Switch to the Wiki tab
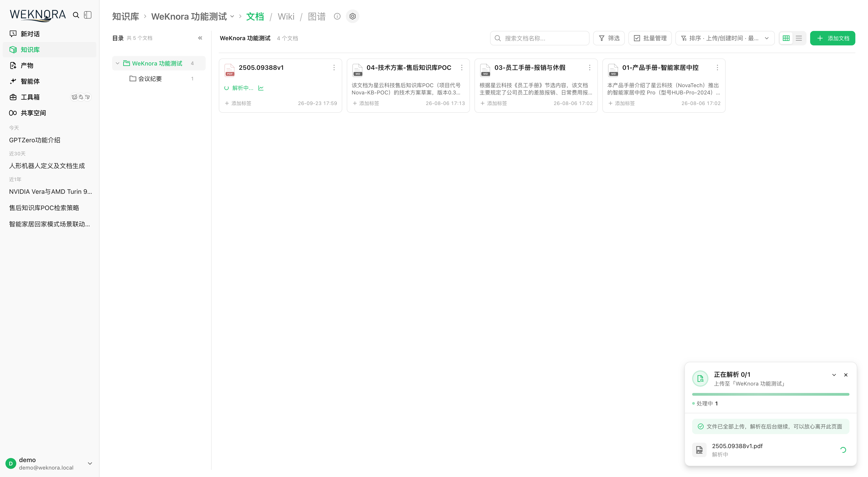The height and width of the screenshot is (477, 868). (x=286, y=16)
